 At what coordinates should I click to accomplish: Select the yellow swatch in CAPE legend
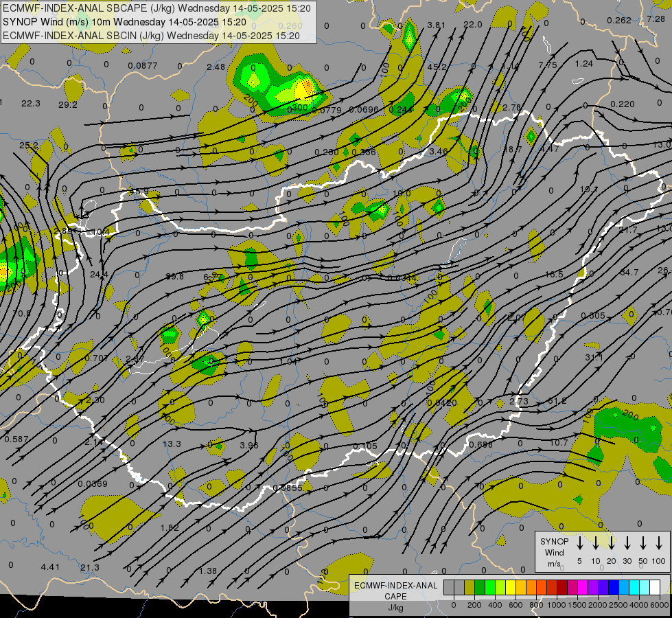[511, 587]
